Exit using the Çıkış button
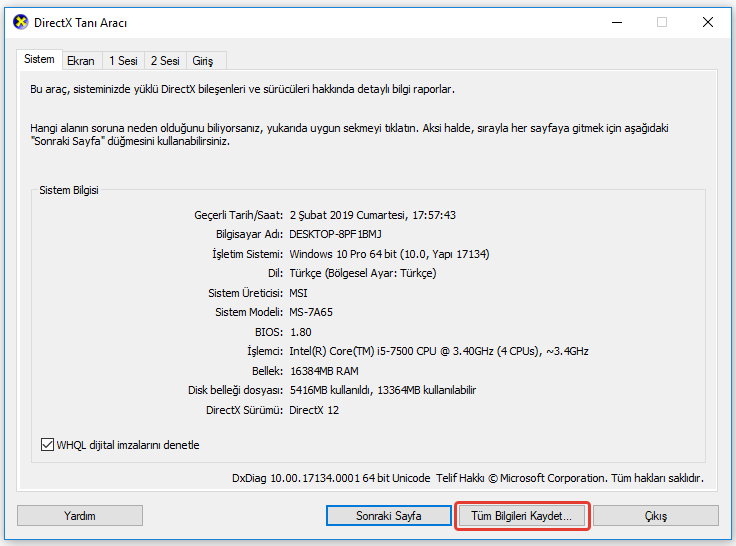Screen dimensions: 736x546 [655, 516]
